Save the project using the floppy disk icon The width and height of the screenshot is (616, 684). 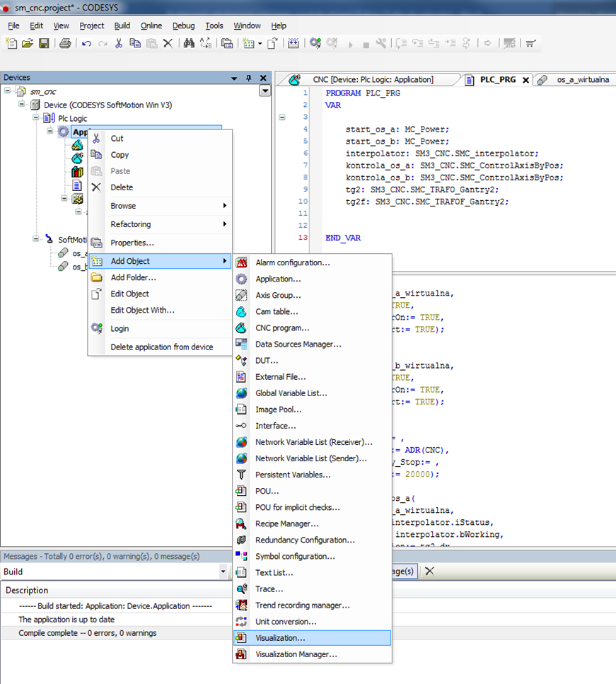[x=44, y=43]
